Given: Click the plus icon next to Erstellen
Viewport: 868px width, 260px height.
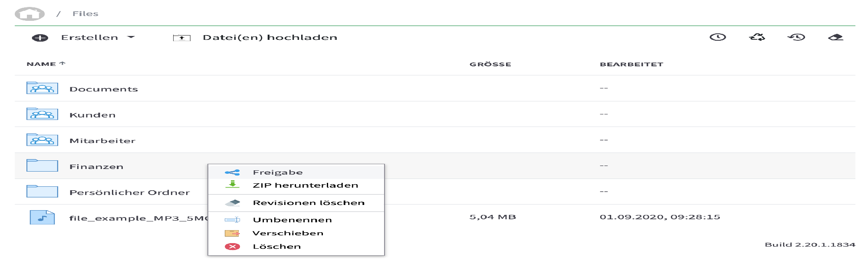Looking at the screenshot, I should (x=40, y=38).
